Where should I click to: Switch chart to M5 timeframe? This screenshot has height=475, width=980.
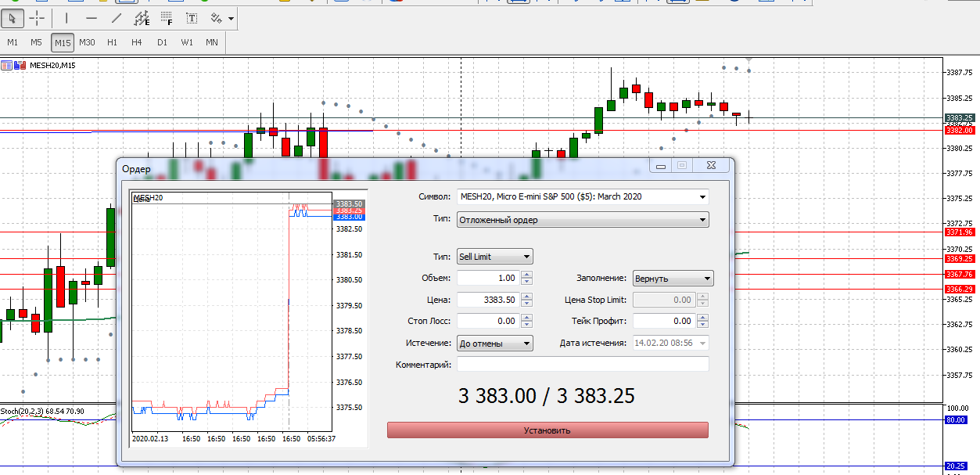click(37, 42)
